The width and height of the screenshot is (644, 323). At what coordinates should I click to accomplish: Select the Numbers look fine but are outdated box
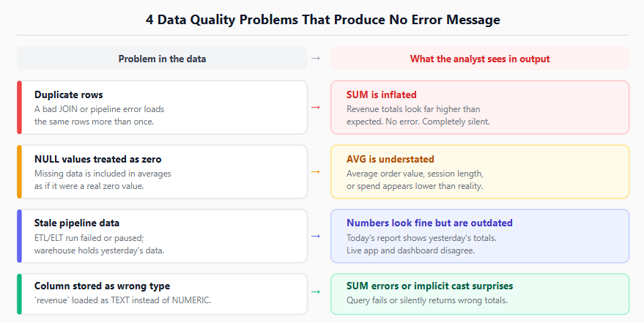480,236
